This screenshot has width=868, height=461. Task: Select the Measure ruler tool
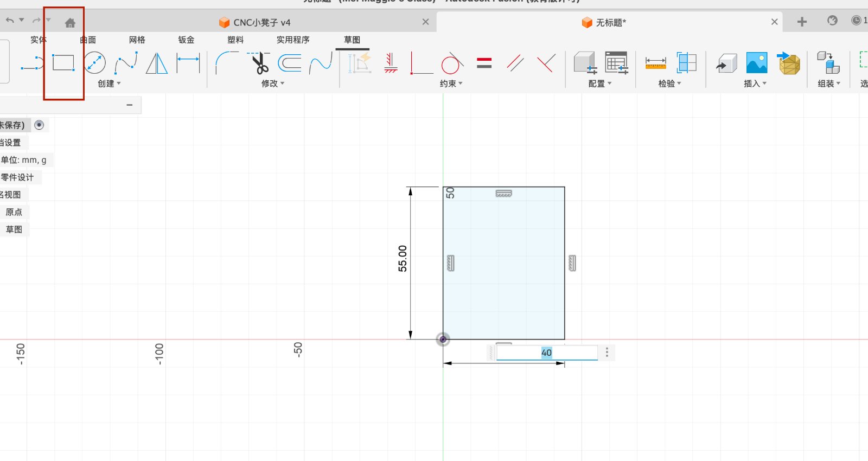click(x=655, y=63)
